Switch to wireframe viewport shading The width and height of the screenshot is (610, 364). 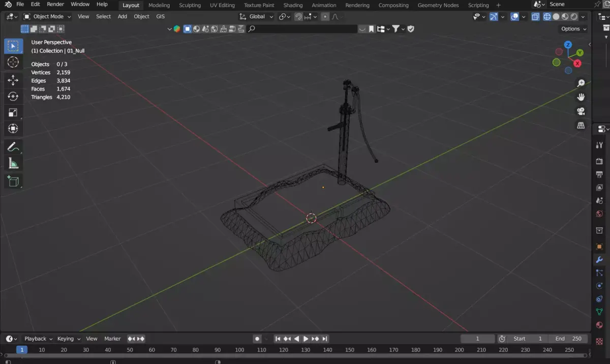coord(547,16)
